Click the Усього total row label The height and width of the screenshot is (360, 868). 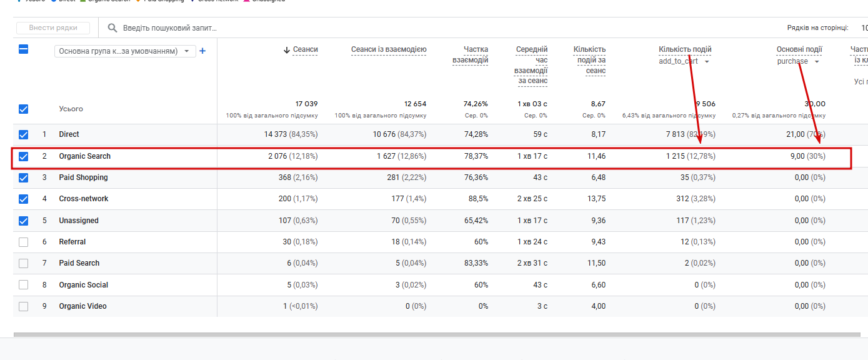(x=71, y=109)
